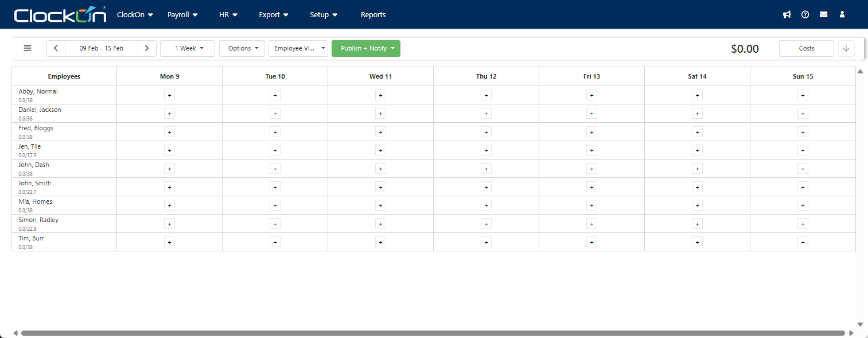Viewport: 868px width, 338px height.
Task: Click the horizontal scrollbar right arrow
Action: click(851, 333)
